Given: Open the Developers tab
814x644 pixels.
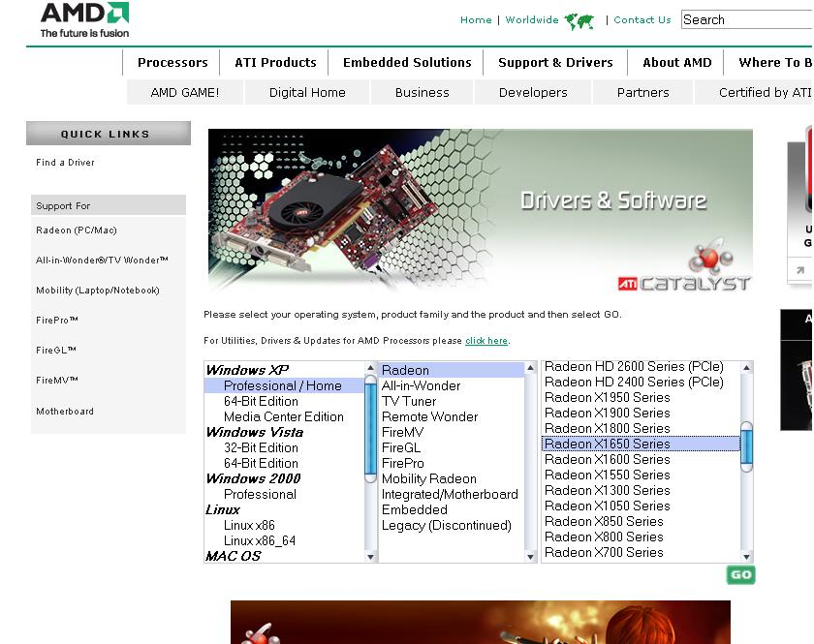Looking at the screenshot, I should pos(533,92).
